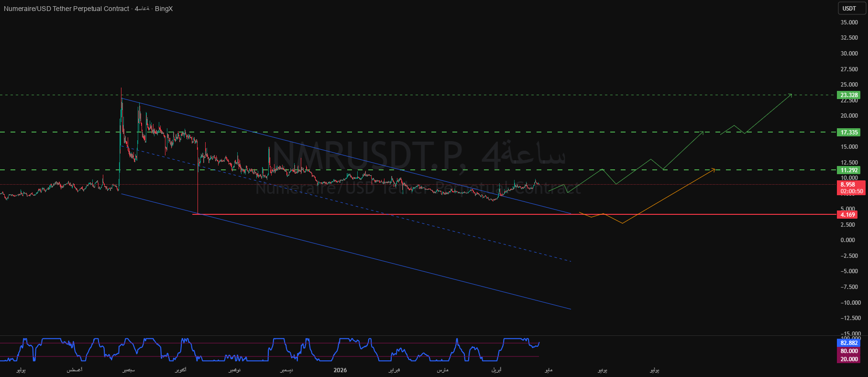Screen dimensions: 868x377
Task: Click the lower blue channel boundary line
Action: pos(346,251)
